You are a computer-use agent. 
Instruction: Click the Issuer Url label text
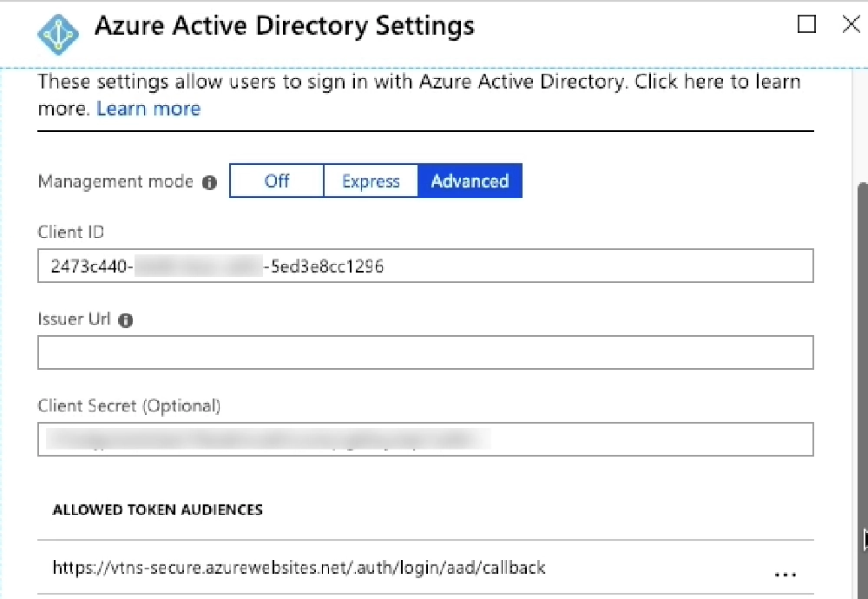(x=74, y=319)
